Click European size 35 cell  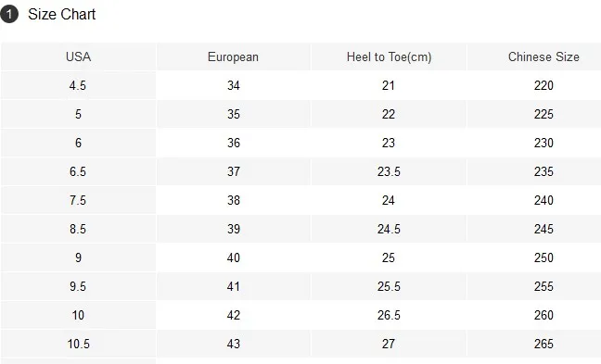tap(234, 114)
